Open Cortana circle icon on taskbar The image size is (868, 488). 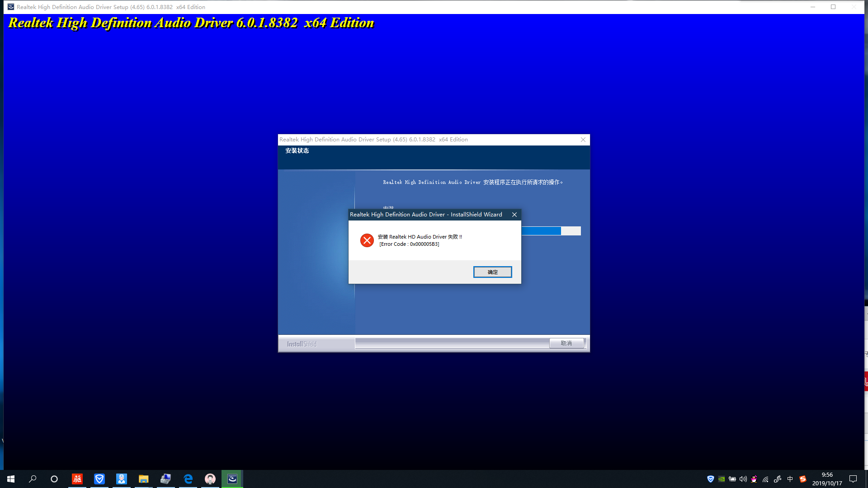coord(54,479)
